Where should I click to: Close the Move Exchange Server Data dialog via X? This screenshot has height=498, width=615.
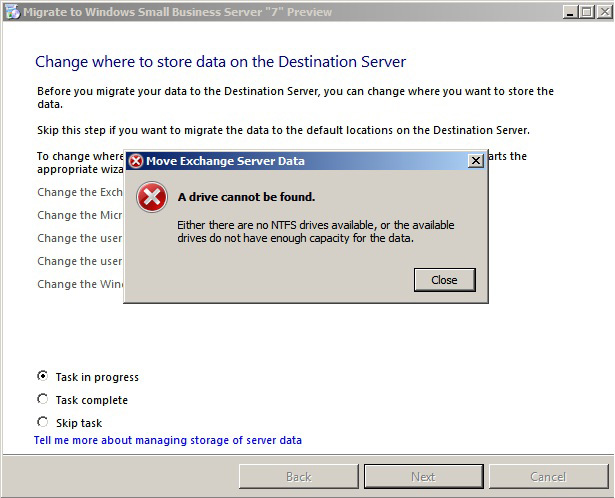coord(475,161)
